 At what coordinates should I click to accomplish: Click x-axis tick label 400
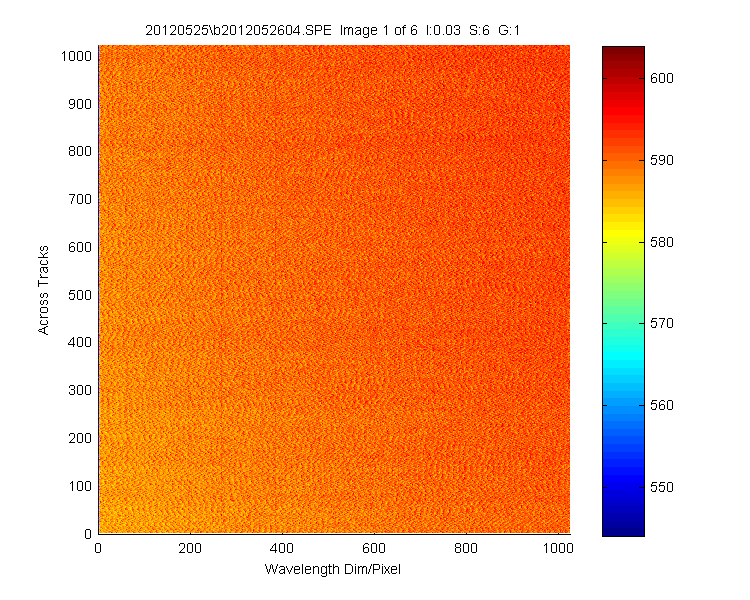282,548
